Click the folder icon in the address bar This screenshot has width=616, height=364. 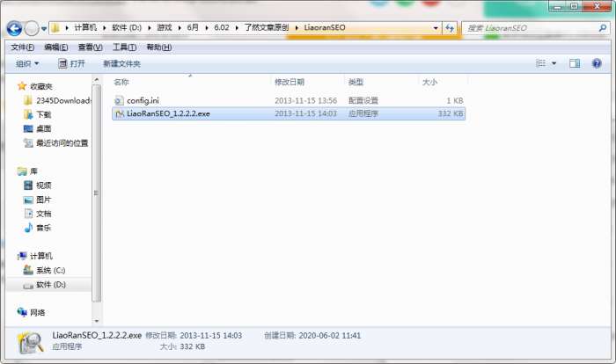[x=55, y=28]
